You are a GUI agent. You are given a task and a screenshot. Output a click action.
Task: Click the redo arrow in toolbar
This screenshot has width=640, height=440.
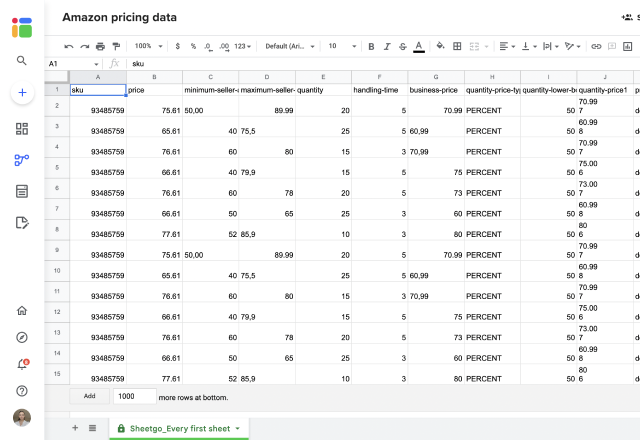pos(84,47)
